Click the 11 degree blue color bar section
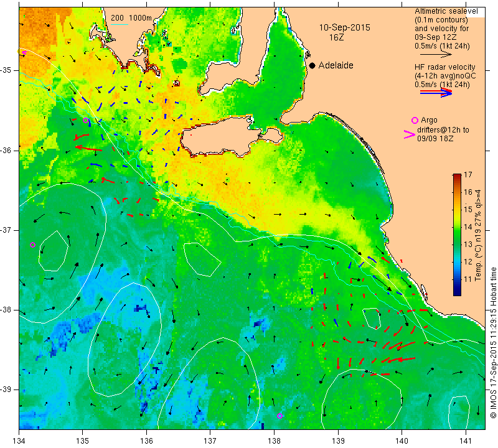 click(457, 279)
